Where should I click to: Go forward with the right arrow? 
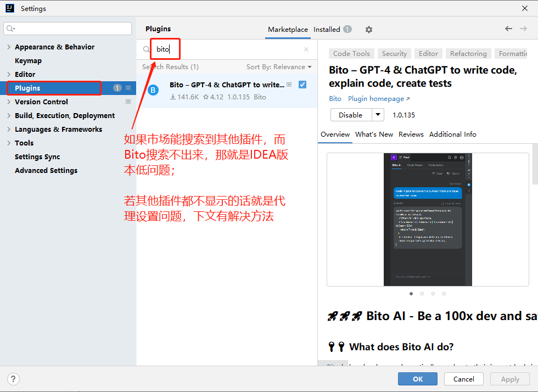coord(523,29)
